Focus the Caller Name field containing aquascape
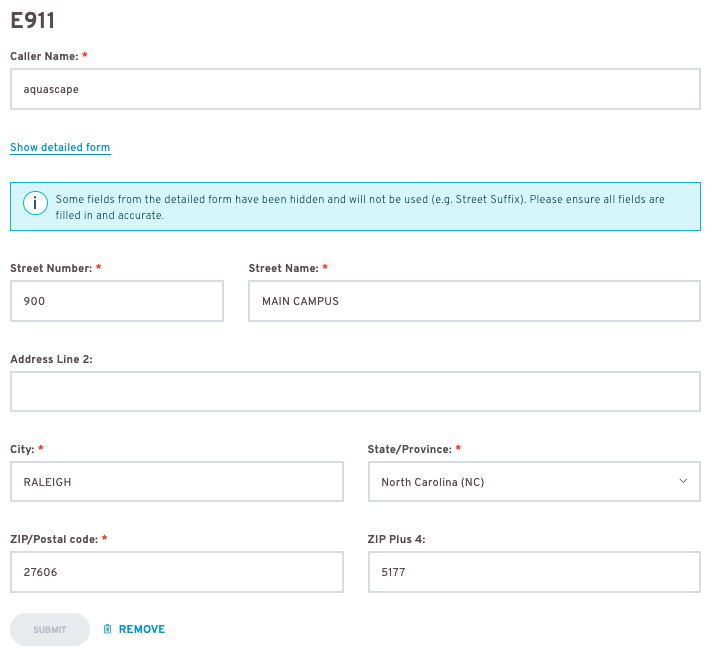Viewport: 720px width, 666px height. (x=355, y=89)
